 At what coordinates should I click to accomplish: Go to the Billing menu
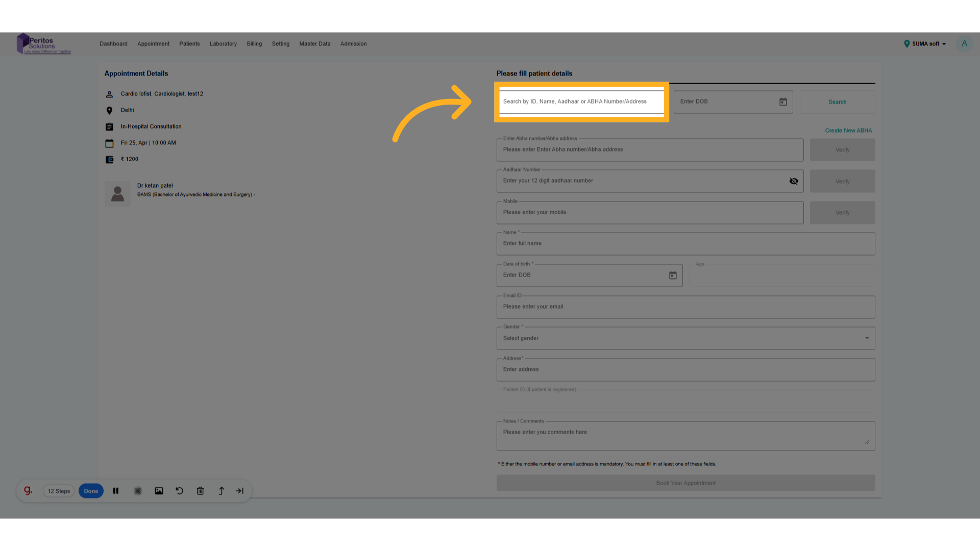pos(254,44)
